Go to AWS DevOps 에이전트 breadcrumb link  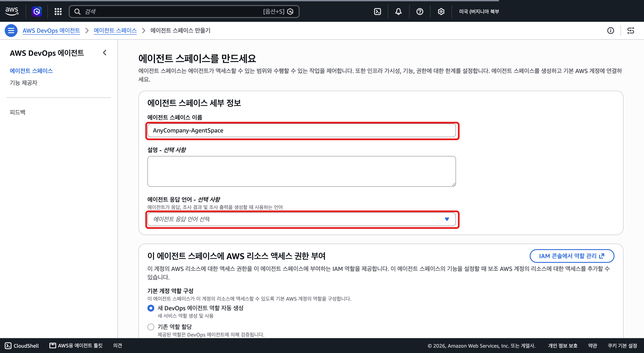click(51, 31)
